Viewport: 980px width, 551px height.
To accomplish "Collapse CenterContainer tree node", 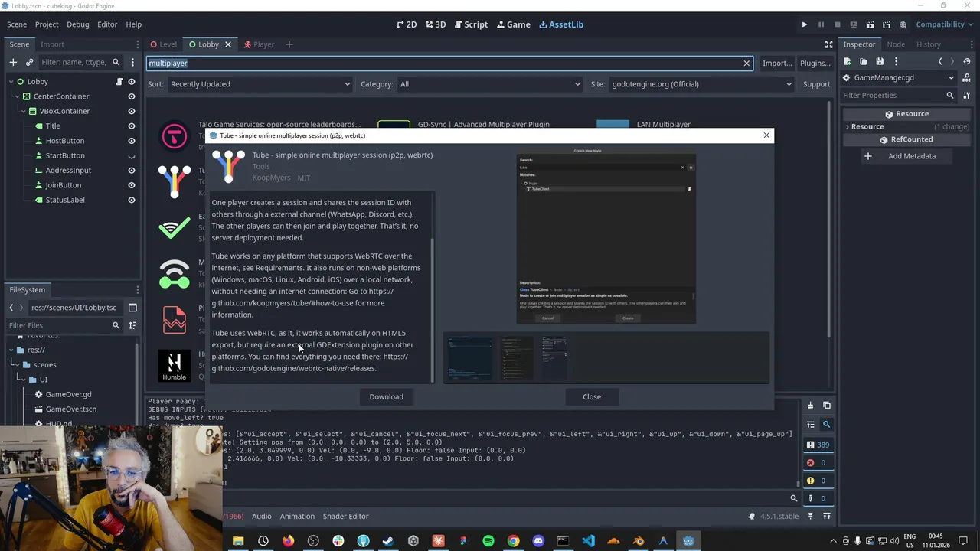I will pos(17,96).
